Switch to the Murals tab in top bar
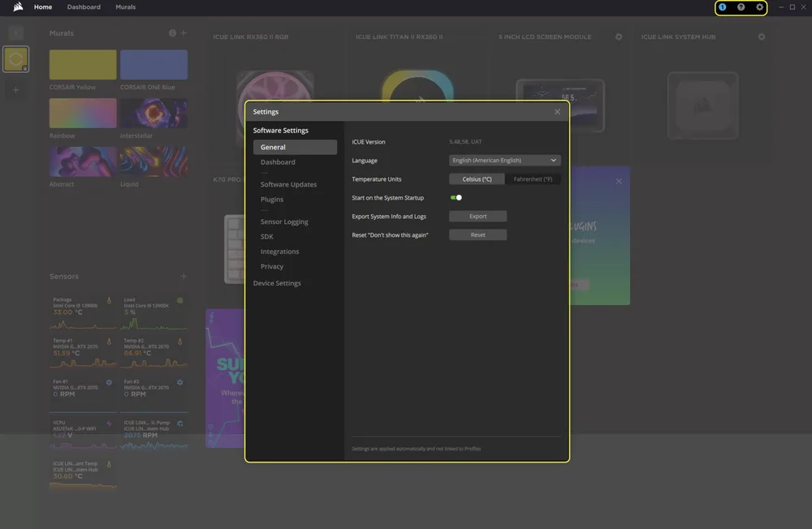 125,7
